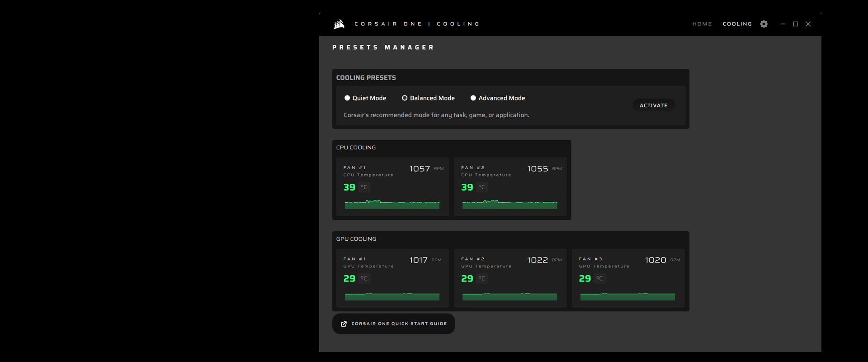Click the FAN #3 label under GPU Cooling
Image resolution: width=868 pixels, height=362 pixels.
click(x=590, y=259)
